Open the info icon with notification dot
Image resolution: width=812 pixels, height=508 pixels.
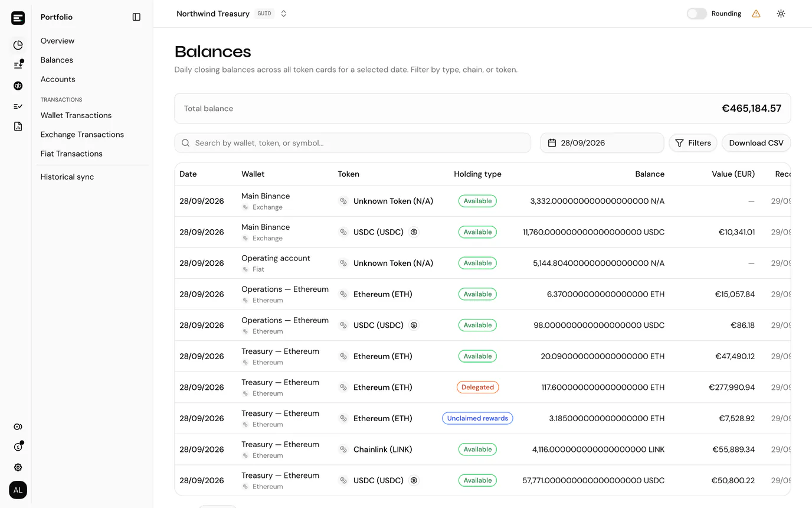[18, 447]
